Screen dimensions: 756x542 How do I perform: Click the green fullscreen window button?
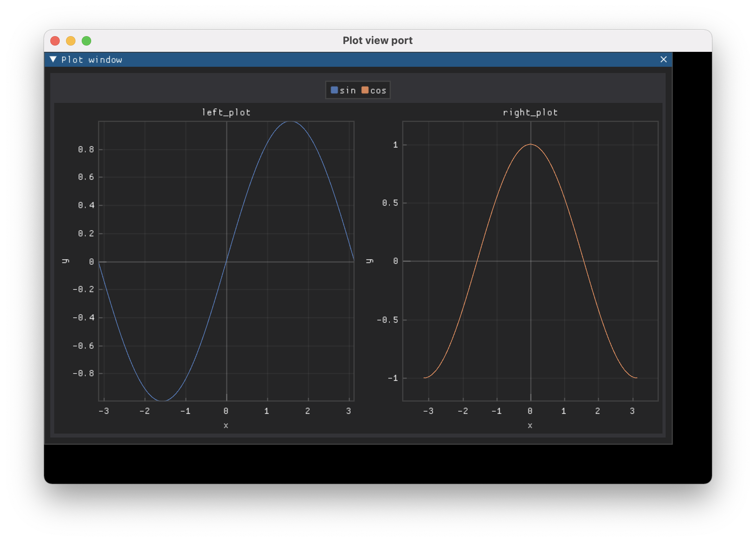pos(86,41)
